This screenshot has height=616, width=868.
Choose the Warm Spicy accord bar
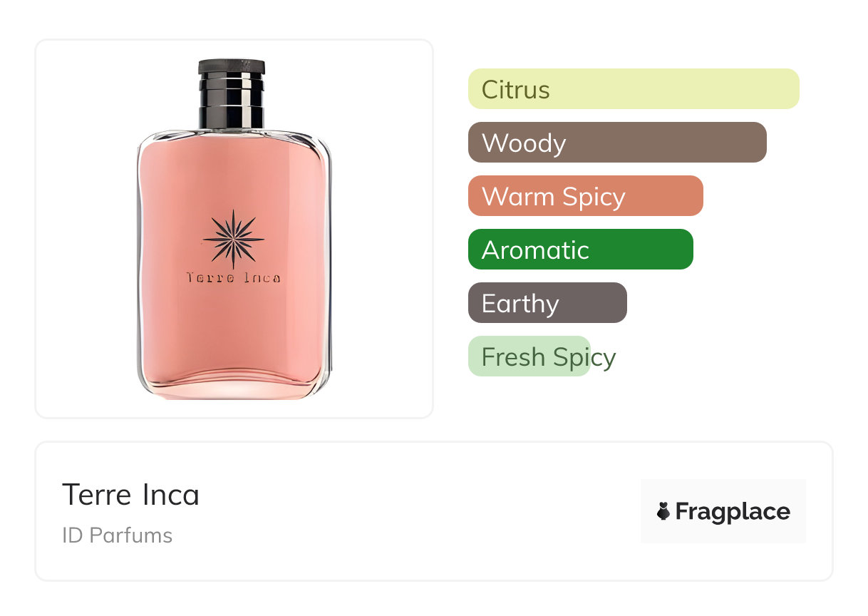pyautogui.click(x=585, y=196)
